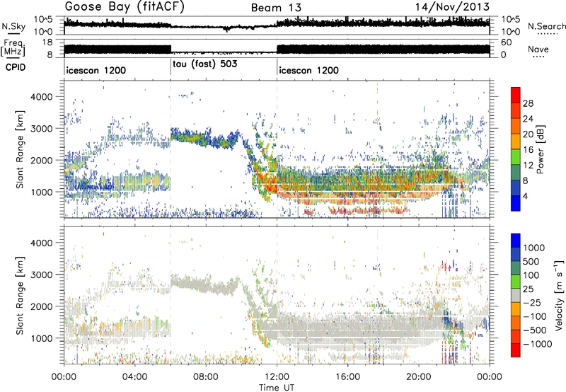Click the '20:00' time axis tick label

click(x=419, y=377)
